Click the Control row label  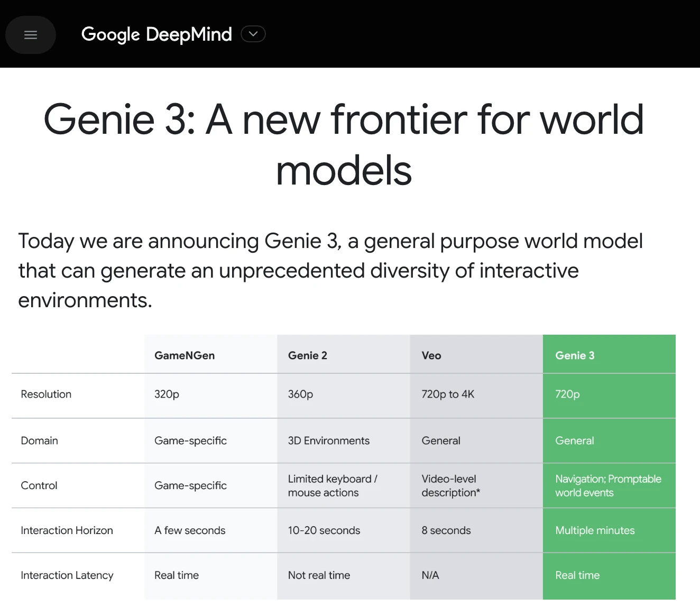point(39,485)
